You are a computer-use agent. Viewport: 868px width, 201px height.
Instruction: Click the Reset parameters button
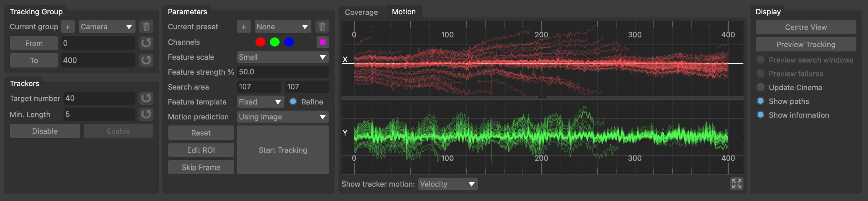tap(201, 133)
